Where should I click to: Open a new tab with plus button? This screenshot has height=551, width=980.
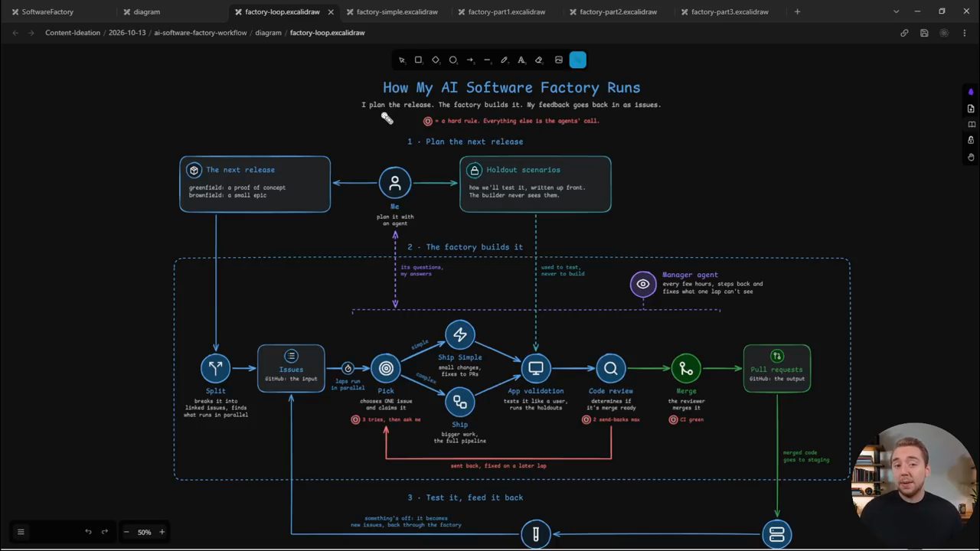[797, 11]
